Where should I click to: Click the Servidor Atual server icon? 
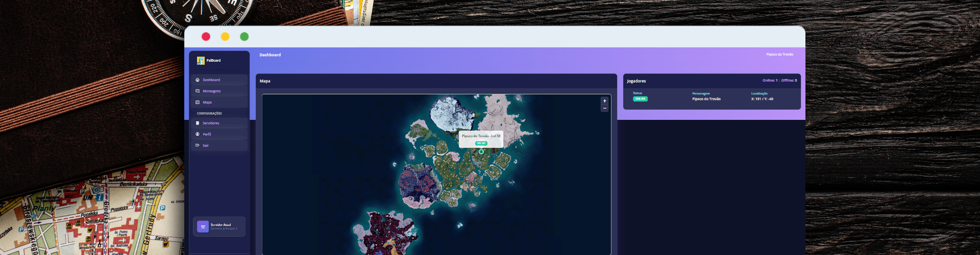pos(203,226)
